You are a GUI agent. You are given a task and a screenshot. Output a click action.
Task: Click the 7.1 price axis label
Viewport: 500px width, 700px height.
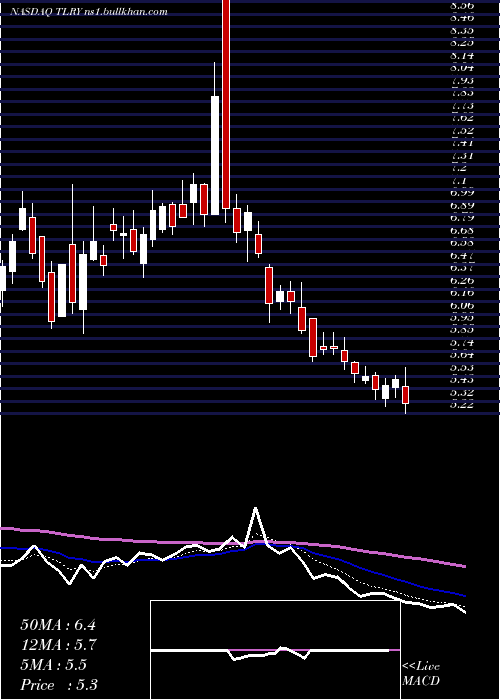(x=459, y=181)
